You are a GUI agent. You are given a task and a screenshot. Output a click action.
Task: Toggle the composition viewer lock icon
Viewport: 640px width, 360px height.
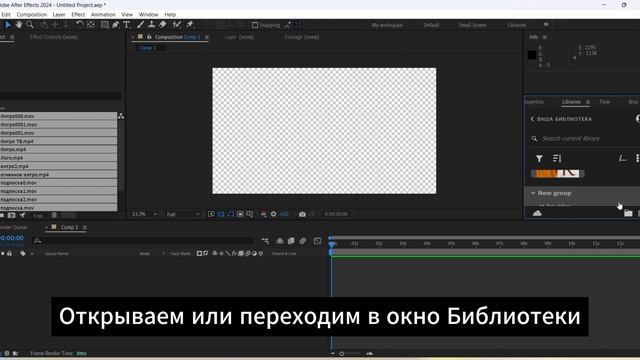(x=149, y=37)
